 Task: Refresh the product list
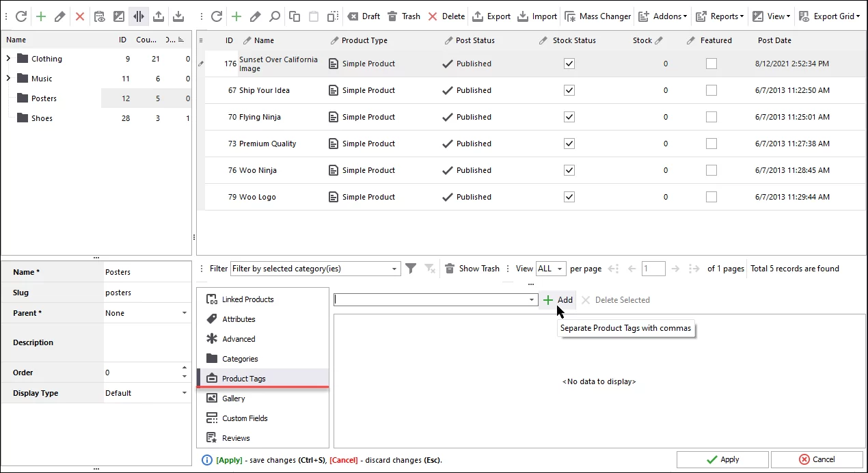[217, 16]
